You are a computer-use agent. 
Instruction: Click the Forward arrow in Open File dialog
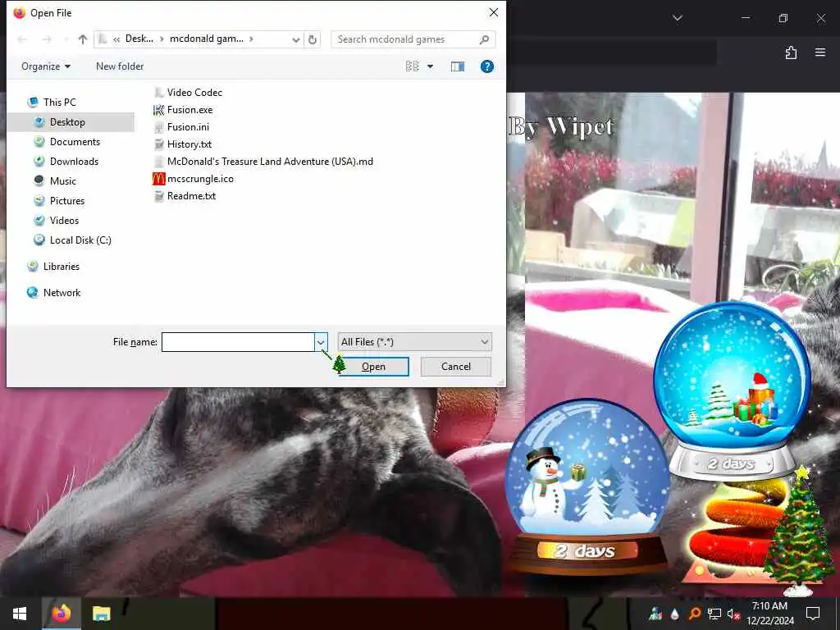(x=47, y=39)
